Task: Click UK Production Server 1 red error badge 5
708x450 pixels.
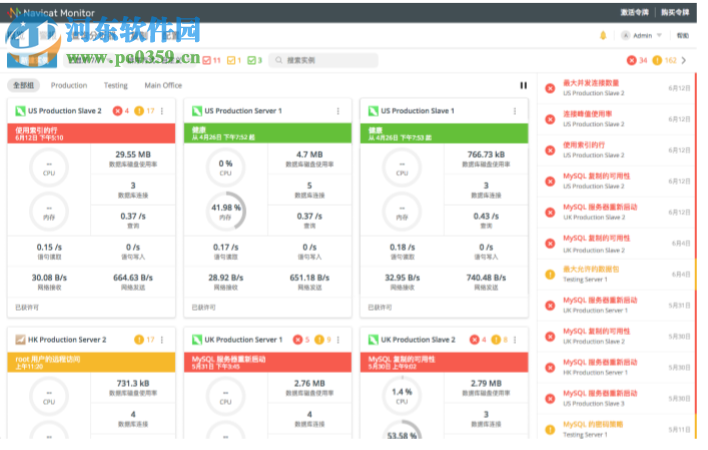Action: click(x=302, y=340)
